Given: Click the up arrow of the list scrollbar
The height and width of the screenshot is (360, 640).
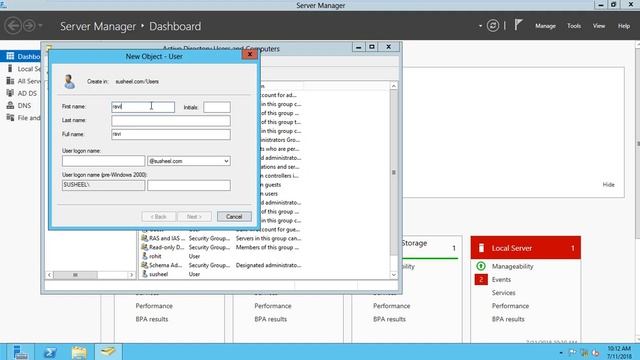Looking at the screenshot, I should click(393, 86).
